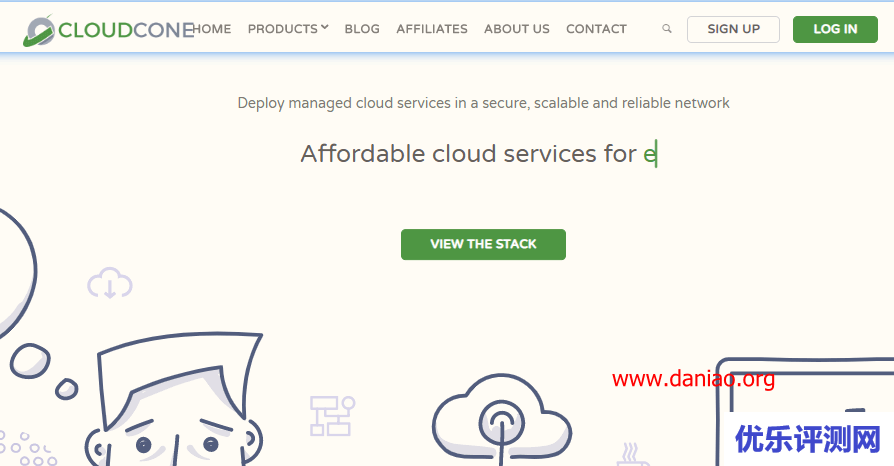Click the CloudCone logo
The image size is (894, 466).
(x=108, y=30)
